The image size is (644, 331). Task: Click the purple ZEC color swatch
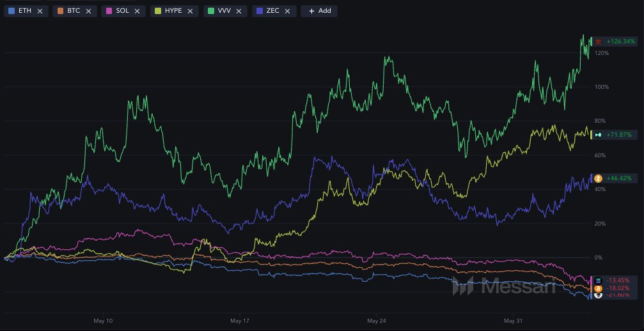(260, 11)
